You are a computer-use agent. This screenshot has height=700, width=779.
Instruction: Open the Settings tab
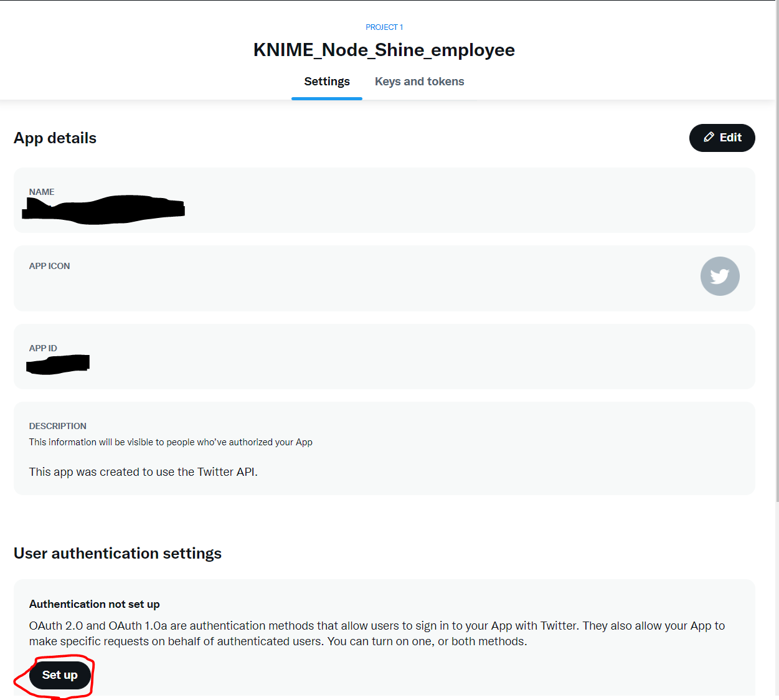(327, 82)
